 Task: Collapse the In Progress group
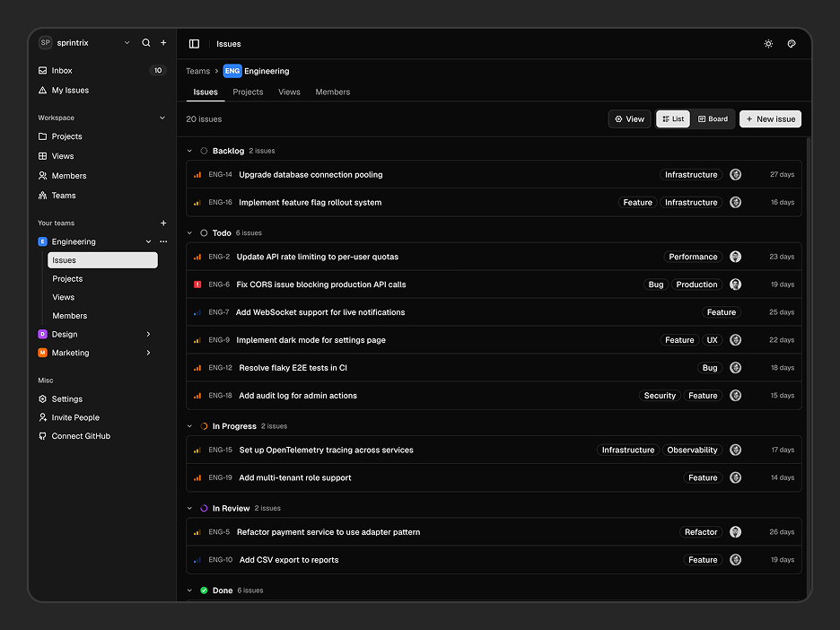click(189, 426)
